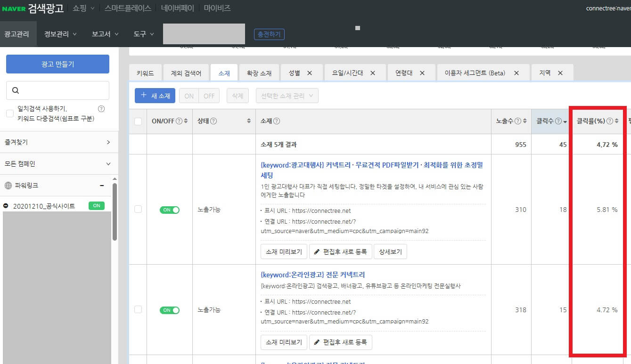This screenshot has width=631, height=364.
Task: Close the 연령대 tab with its X
Action: pyautogui.click(x=422, y=73)
